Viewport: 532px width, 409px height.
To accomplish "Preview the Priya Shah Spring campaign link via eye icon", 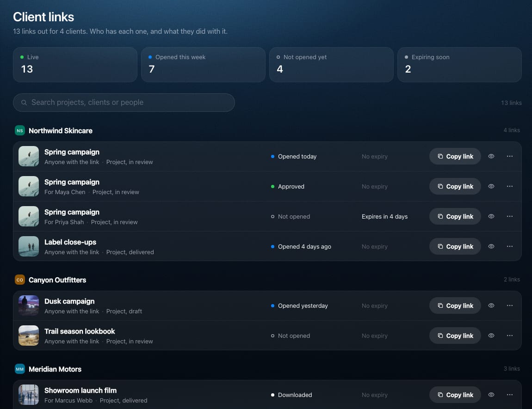I will pos(491,216).
